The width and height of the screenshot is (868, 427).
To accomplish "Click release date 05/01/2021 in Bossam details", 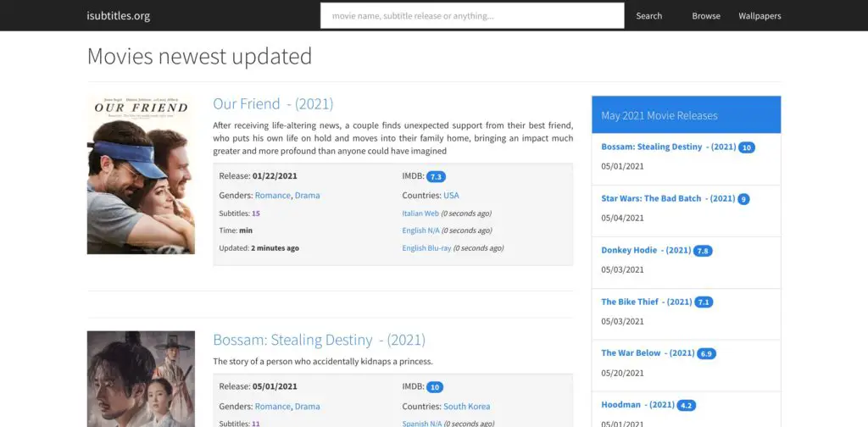I will tap(275, 386).
